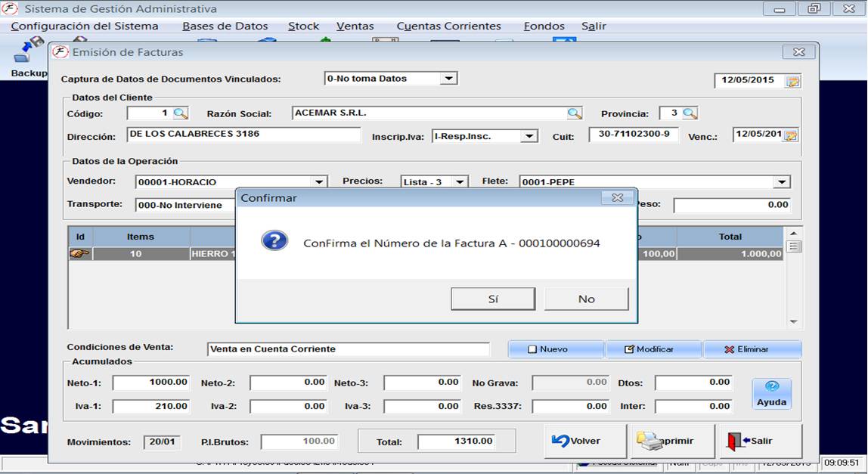Click the Nuevo button
The image size is (868, 474).
pos(556,349)
